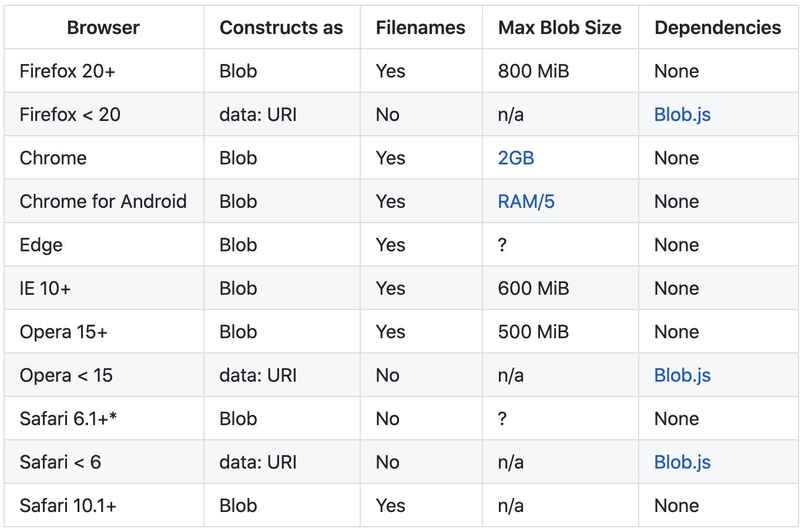Image resolution: width=805 pixels, height=532 pixels.
Task: Click the Safari 10.1+ browser cell
Action: coord(68,506)
